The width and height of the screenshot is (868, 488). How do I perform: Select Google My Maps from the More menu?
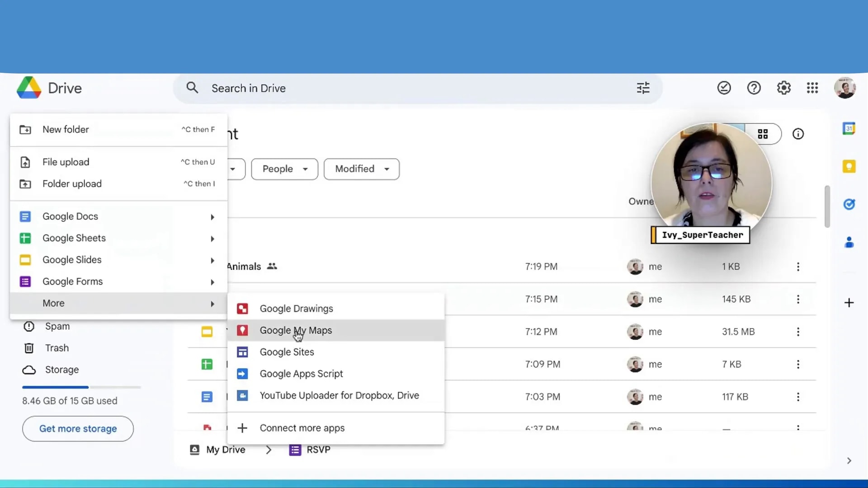click(296, 330)
